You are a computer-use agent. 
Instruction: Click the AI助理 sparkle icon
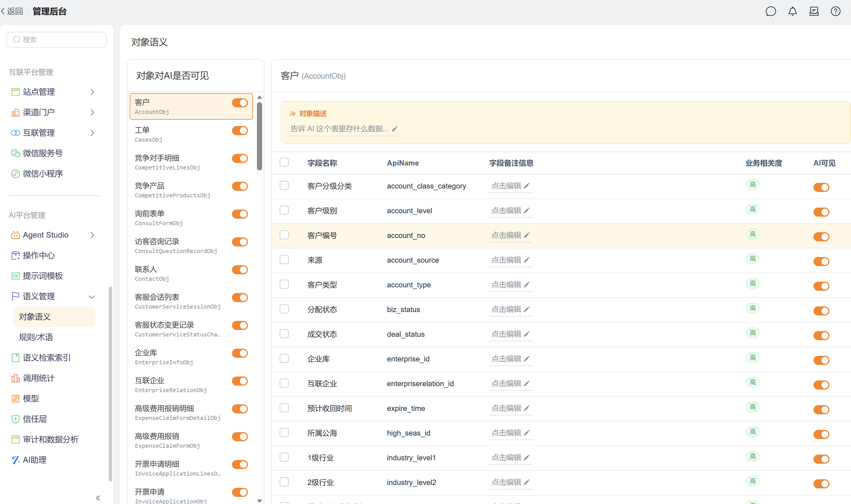(15, 460)
